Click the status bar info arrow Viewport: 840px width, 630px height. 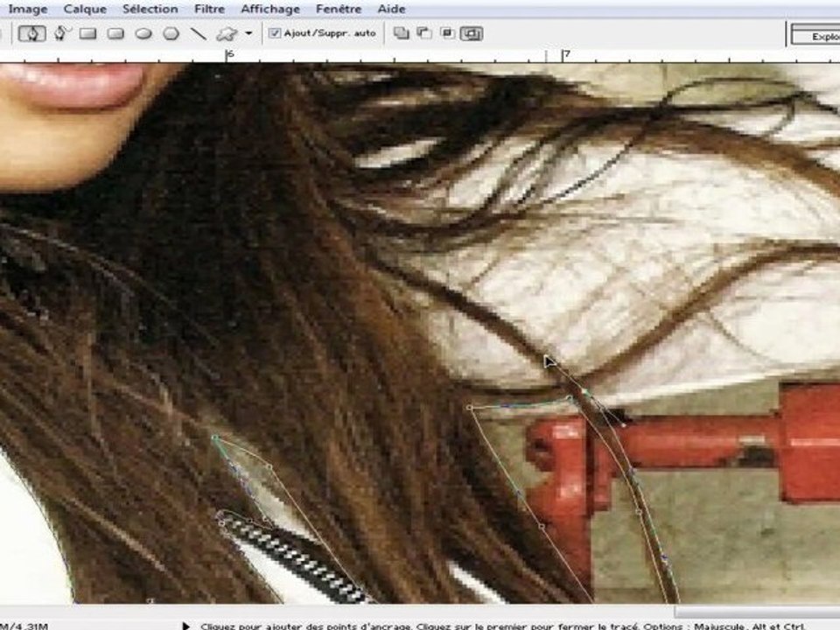point(185,625)
